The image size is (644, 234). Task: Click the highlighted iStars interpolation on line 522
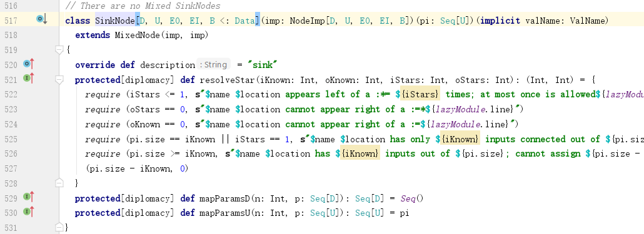(420, 94)
